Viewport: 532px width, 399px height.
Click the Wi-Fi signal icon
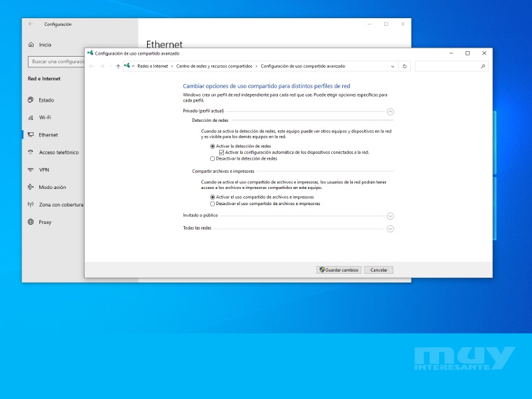pyautogui.click(x=31, y=118)
